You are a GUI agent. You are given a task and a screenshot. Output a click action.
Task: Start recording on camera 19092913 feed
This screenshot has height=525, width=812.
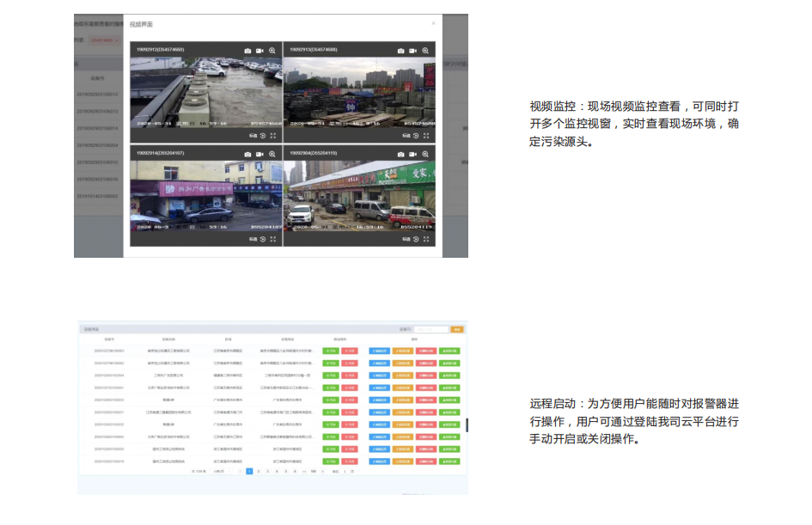pyautogui.click(x=412, y=51)
